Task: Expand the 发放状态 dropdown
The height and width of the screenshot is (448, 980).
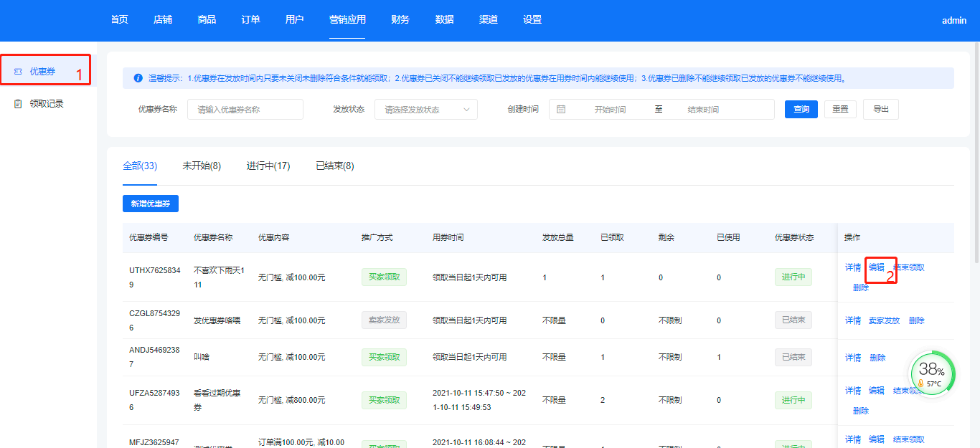Action: [425, 110]
